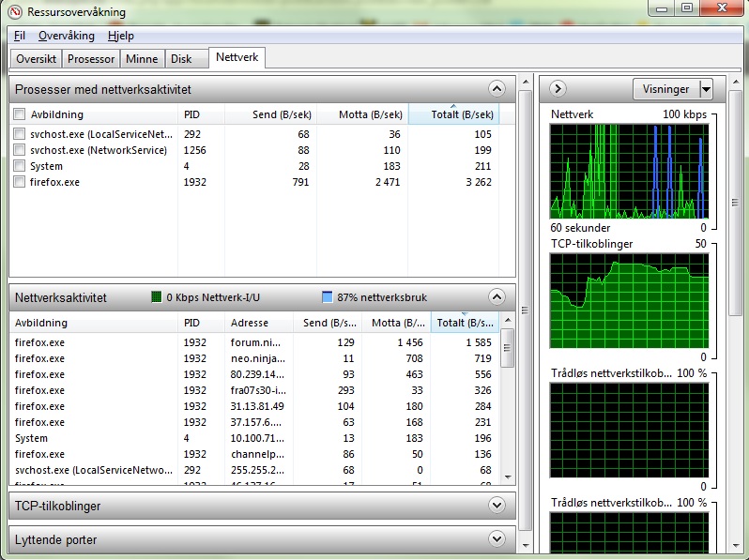Collapse the graph pane with arrow button

pos(558,89)
